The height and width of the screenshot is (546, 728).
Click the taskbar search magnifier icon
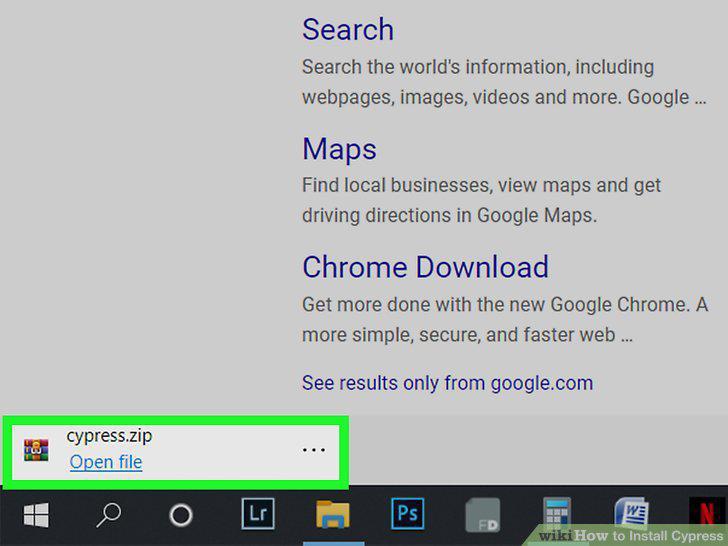[x=109, y=515]
